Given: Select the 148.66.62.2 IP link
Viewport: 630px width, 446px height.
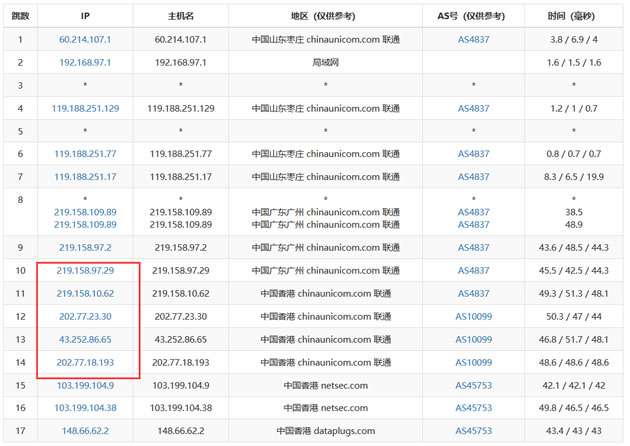Looking at the screenshot, I should pyautogui.click(x=85, y=431).
